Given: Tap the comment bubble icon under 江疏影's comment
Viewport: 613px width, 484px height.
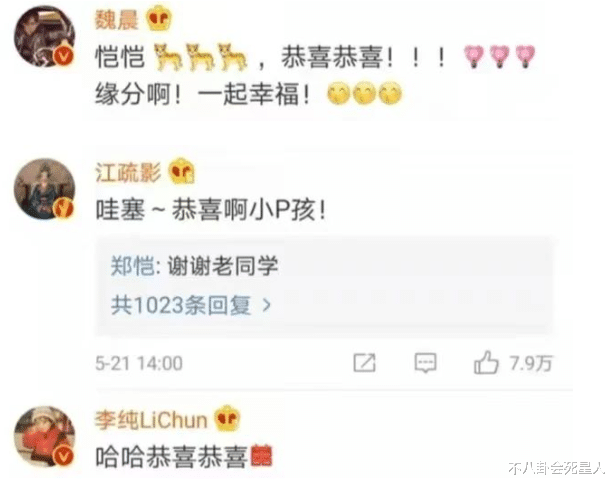Looking at the screenshot, I should pos(425,363).
